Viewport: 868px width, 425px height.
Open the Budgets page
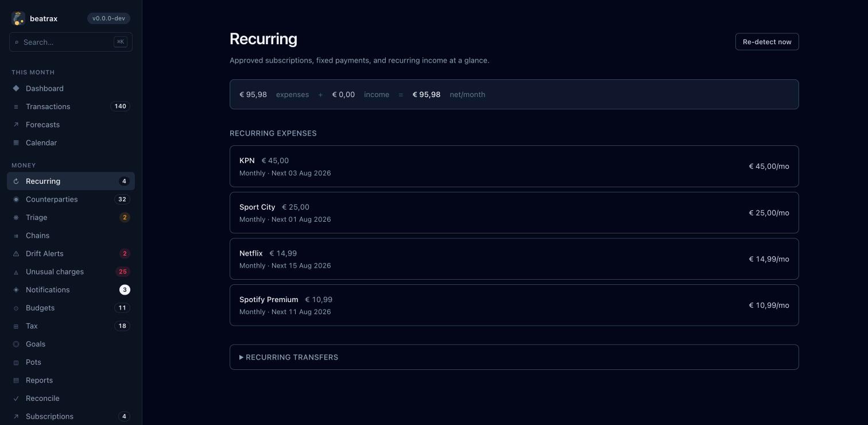coord(71,308)
